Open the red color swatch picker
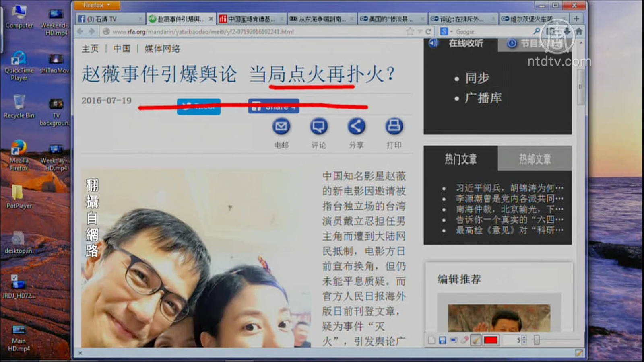The height and width of the screenshot is (362, 644). [x=491, y=340]
